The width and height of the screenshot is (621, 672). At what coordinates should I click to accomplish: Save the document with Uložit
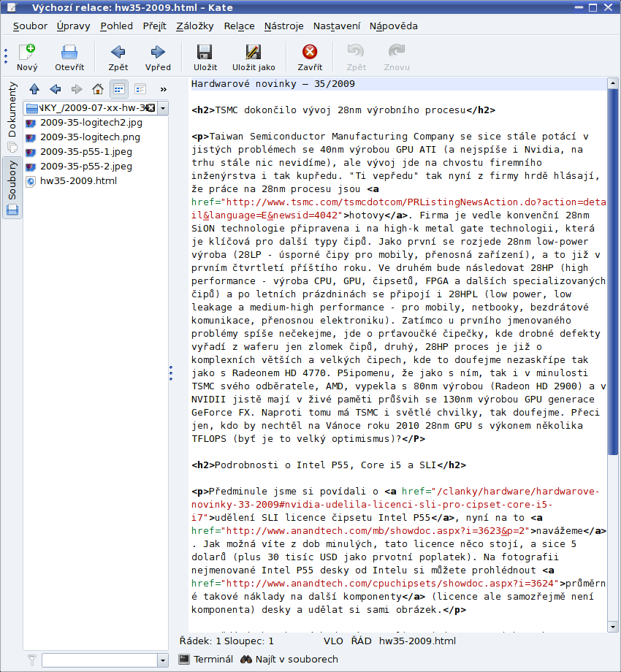[205, 57]
